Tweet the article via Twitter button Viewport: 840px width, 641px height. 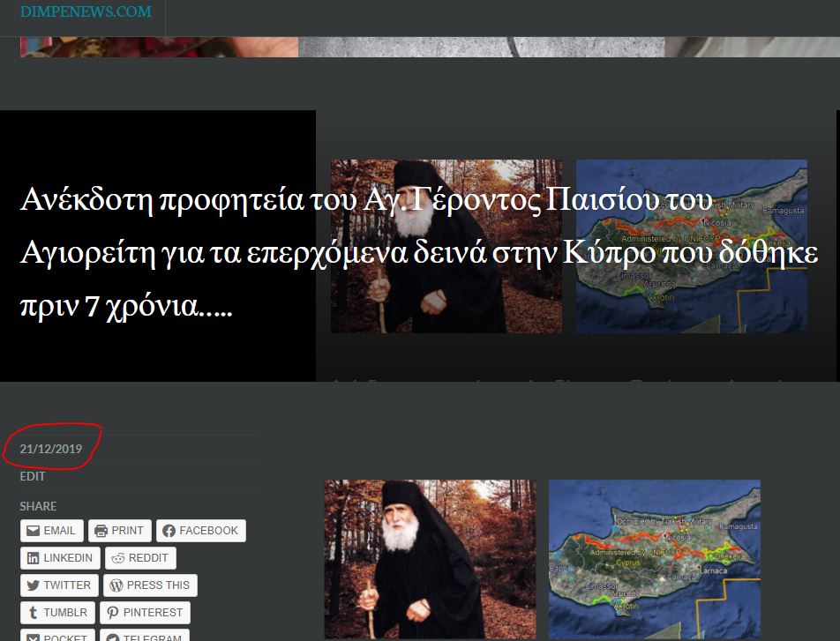click(59, 585)
